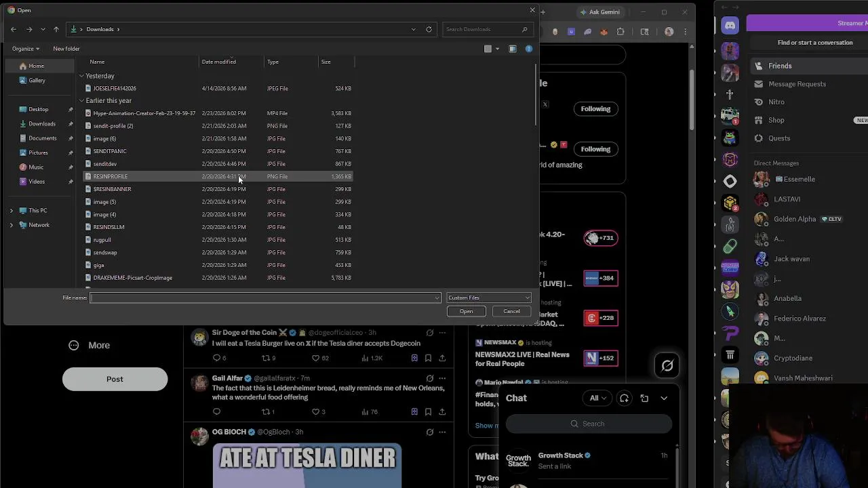The width and height of the screenshot is (868, 488).
Task: Open the All filter dropdown in Chat
Action: click(597, 399)
